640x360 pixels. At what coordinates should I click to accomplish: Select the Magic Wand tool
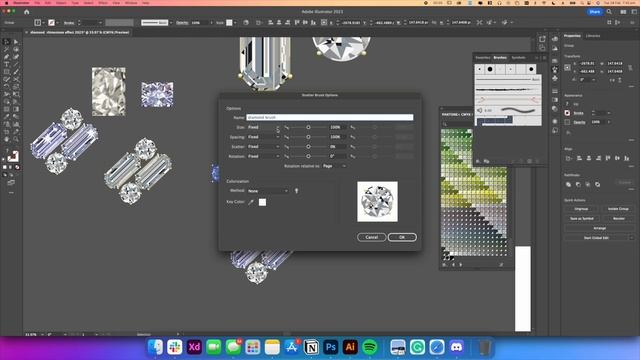pyautogui.click(x=7, y=49)
